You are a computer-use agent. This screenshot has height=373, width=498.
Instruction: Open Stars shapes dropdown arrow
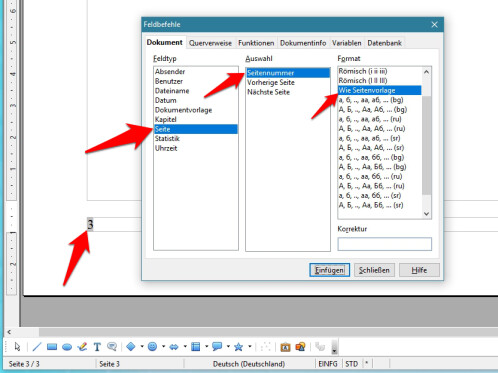coord(250,347)
